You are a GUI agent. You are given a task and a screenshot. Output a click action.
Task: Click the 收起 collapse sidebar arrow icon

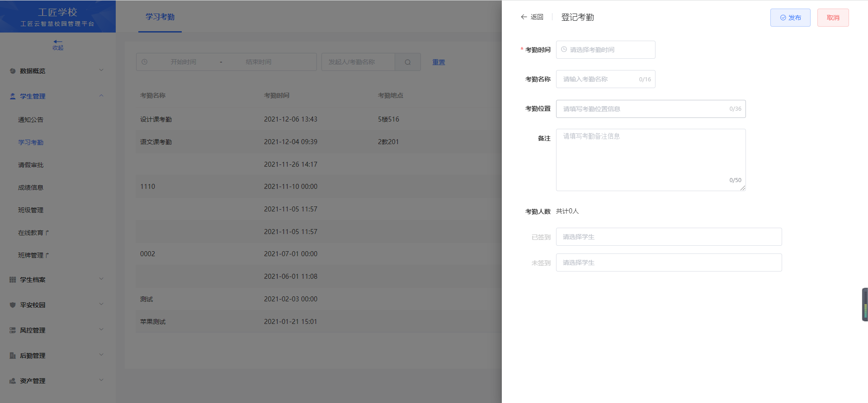58,42
